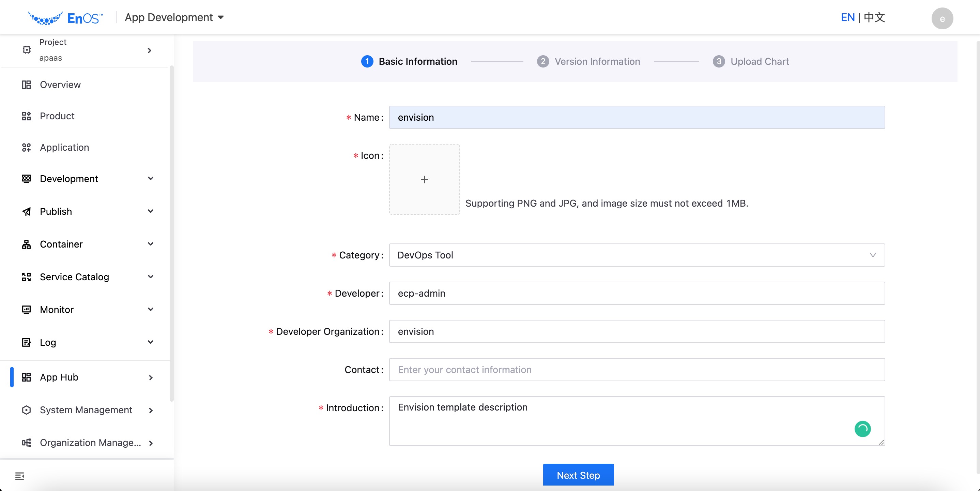Switch language to 中文

click(x=874, y=17)
